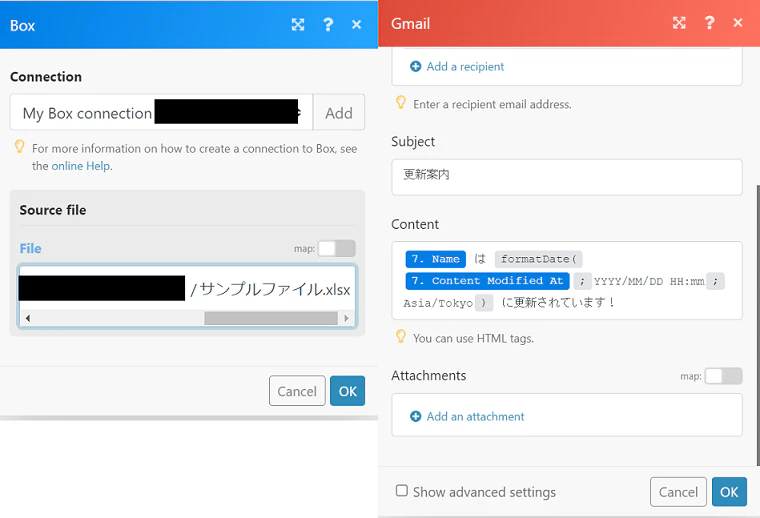
Task: Select the 7. Name variable pill in Content
Action: [x=435, y=259]
